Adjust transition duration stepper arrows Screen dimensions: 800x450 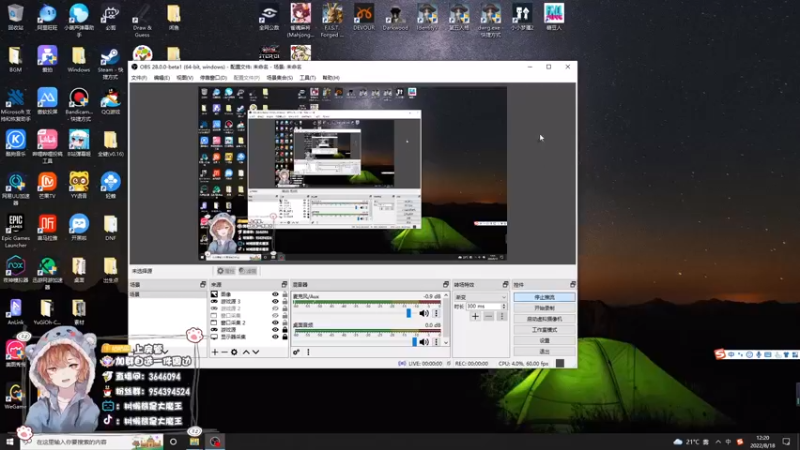(504, 306)
